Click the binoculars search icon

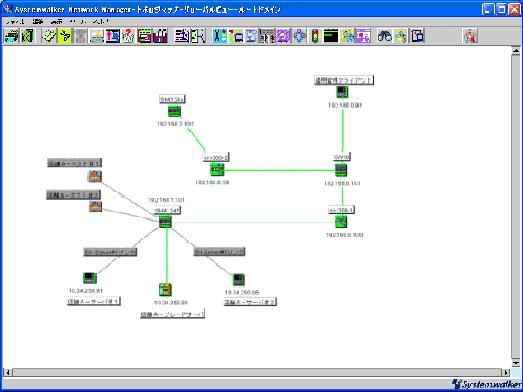click(x=385, y=36)
